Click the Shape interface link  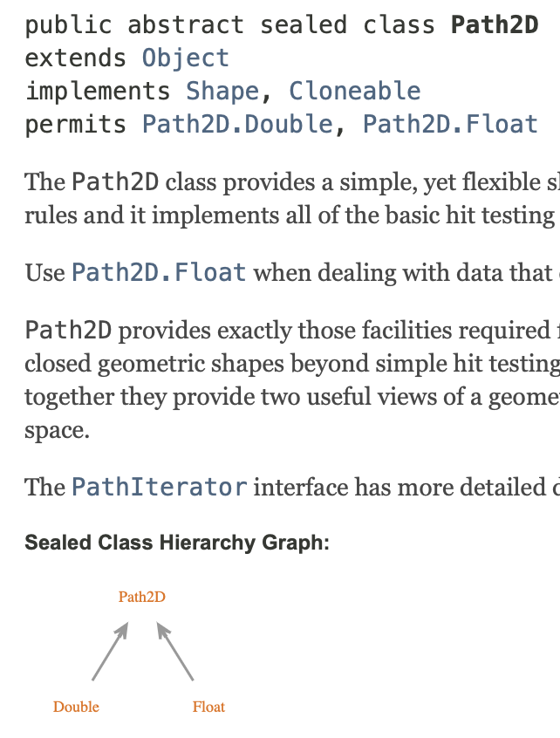coord(222,92)
